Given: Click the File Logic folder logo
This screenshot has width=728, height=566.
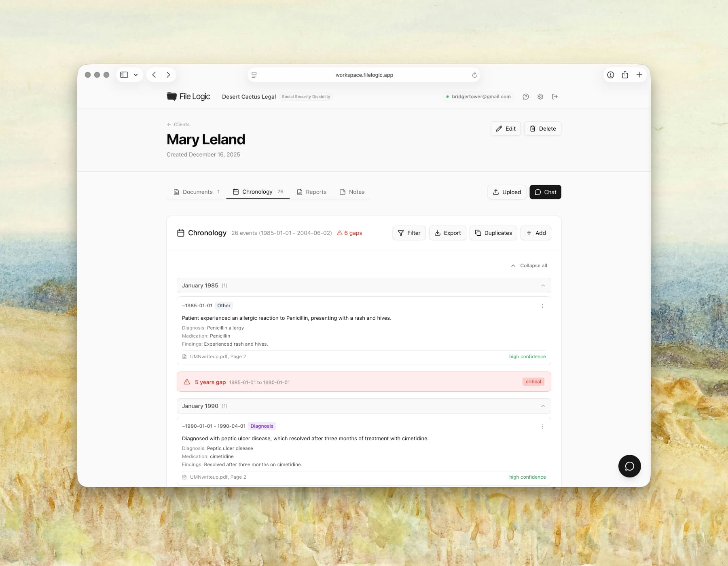Looking at the screenshot, I should 172,96.
